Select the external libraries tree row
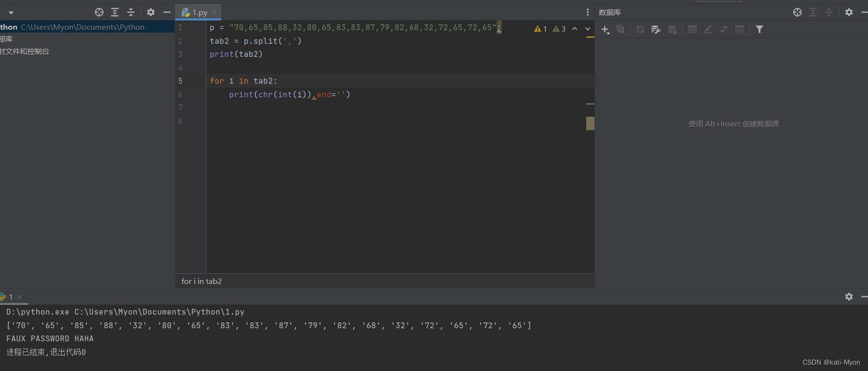Screen dimensions: 868x371 [87, 39]
